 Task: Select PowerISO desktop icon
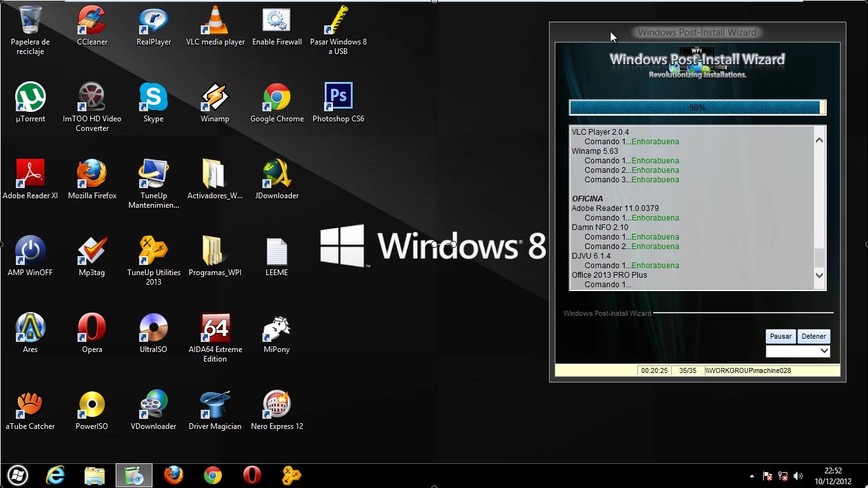(x=92, y=410)
